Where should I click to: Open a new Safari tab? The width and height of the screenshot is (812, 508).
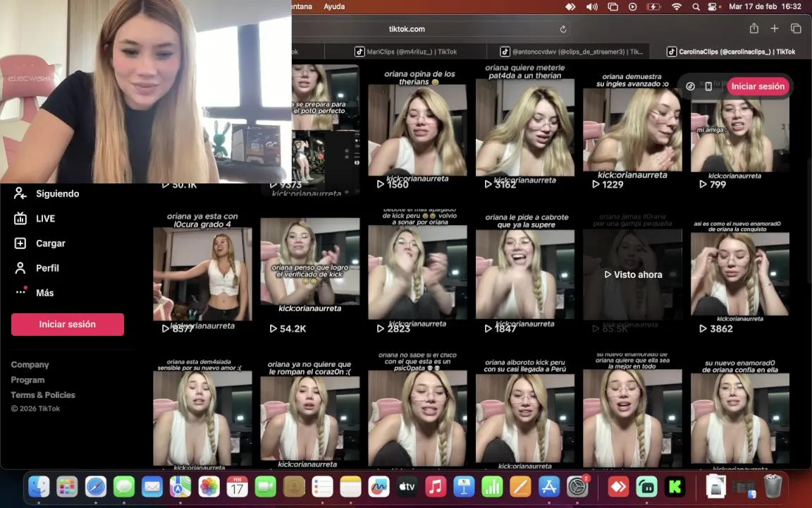point(774,28)
